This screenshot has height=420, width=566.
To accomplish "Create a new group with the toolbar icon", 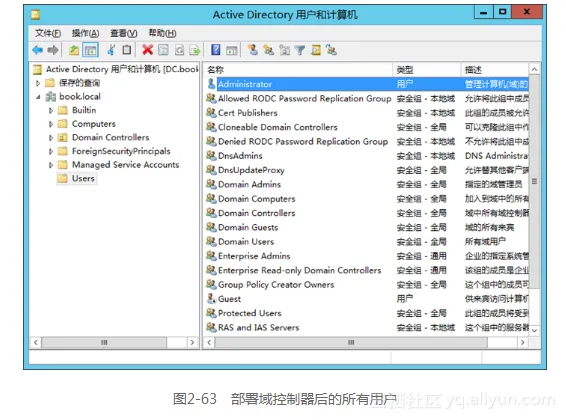I will [268, 50].
